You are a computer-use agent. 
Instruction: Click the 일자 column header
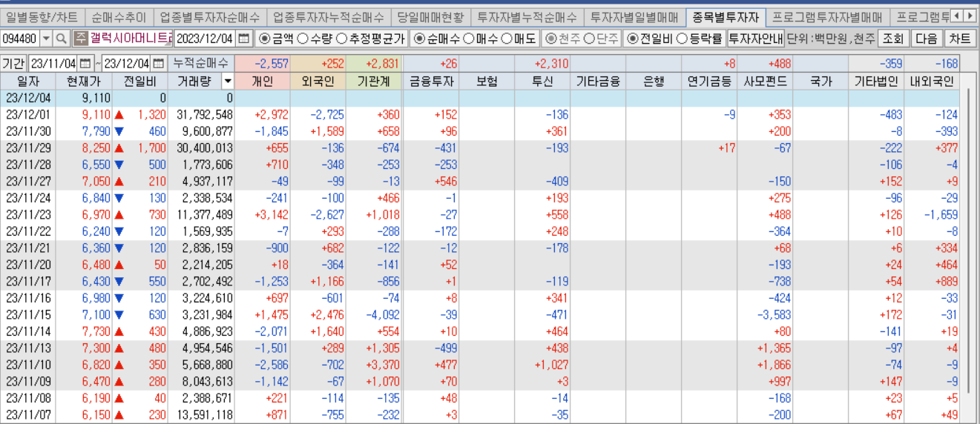[x=27, y=82]
